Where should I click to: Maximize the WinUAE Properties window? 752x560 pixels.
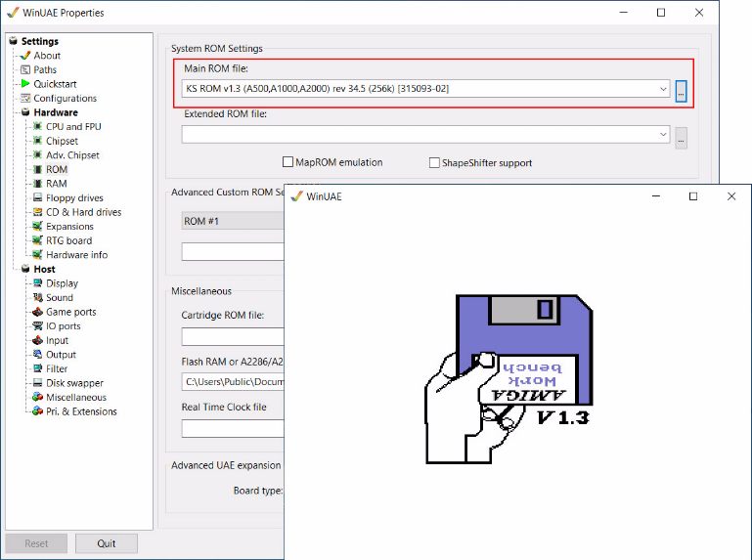point(661,13)
